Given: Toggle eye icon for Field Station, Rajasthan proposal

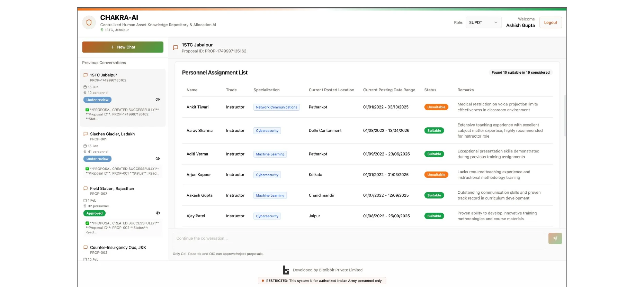Looking at the screenshot, I should (158, 213).
